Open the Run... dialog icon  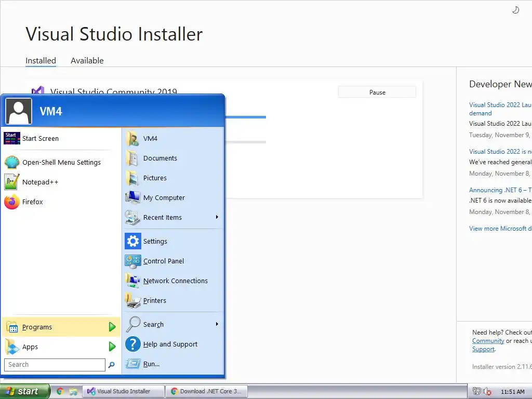click(x=132, y=364)
